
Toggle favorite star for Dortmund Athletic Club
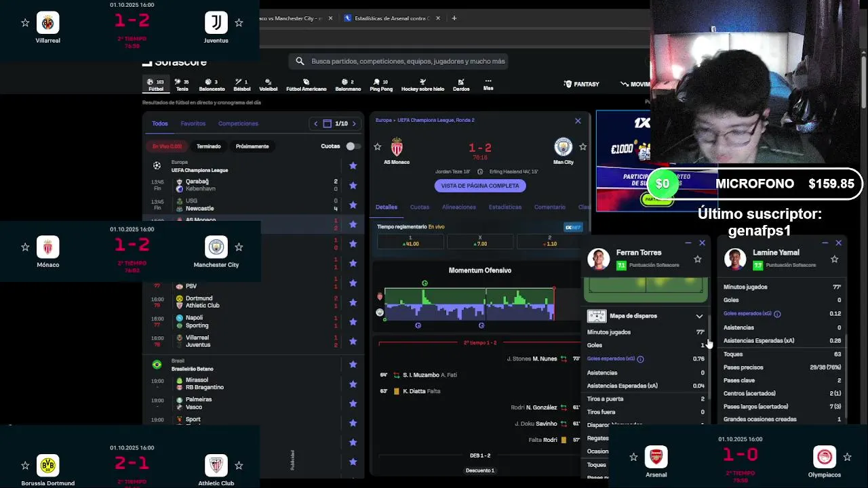click(353, 302)
